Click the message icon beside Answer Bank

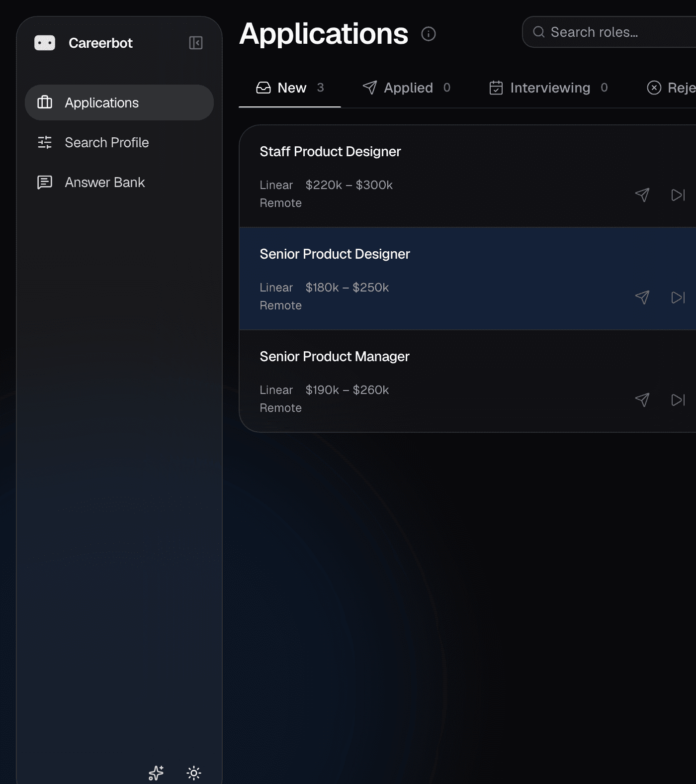45,182
